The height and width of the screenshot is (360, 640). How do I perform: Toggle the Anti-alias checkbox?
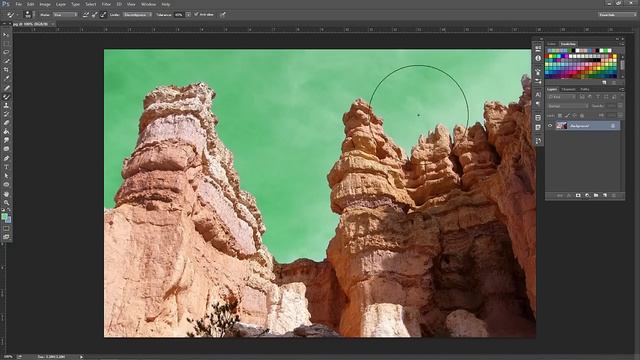[x=196, y=14]
